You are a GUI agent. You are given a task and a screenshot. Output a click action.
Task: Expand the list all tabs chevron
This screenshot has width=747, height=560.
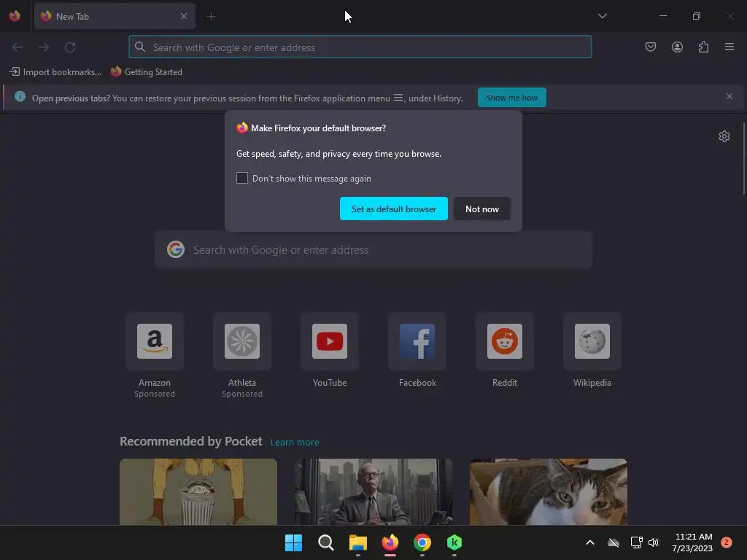(603, 16)
